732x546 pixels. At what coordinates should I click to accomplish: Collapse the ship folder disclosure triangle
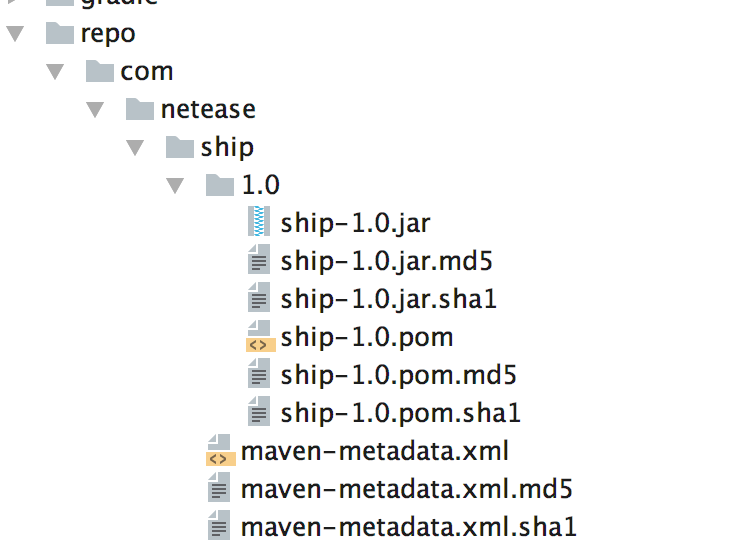click(x=135, y=147)
